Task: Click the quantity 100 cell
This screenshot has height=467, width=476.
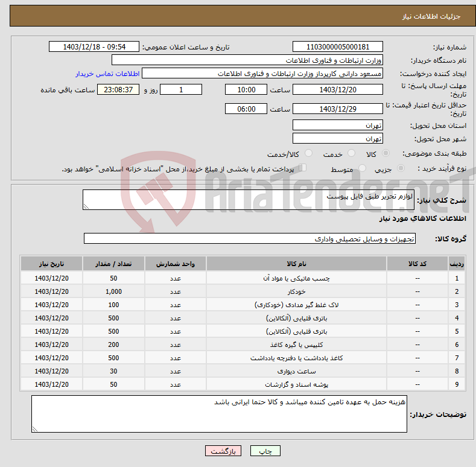Action: 113,305
